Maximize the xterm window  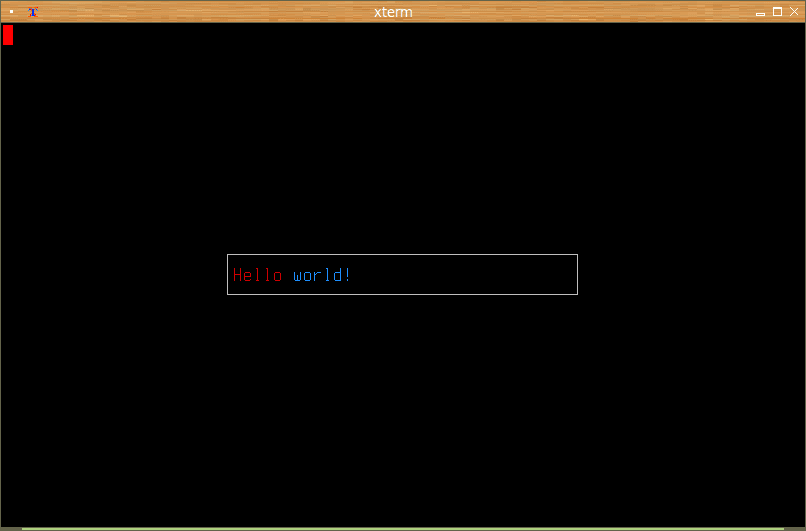[x=777, y=11]
